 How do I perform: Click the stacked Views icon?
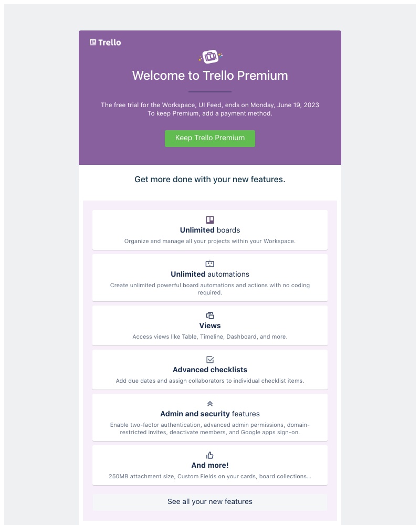[210, 315]
